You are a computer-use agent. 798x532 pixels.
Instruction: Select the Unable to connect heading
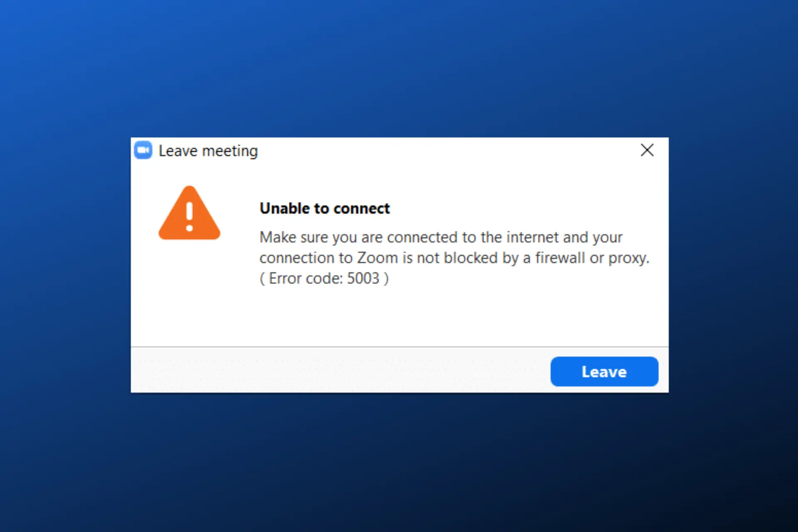pos(324,208)
